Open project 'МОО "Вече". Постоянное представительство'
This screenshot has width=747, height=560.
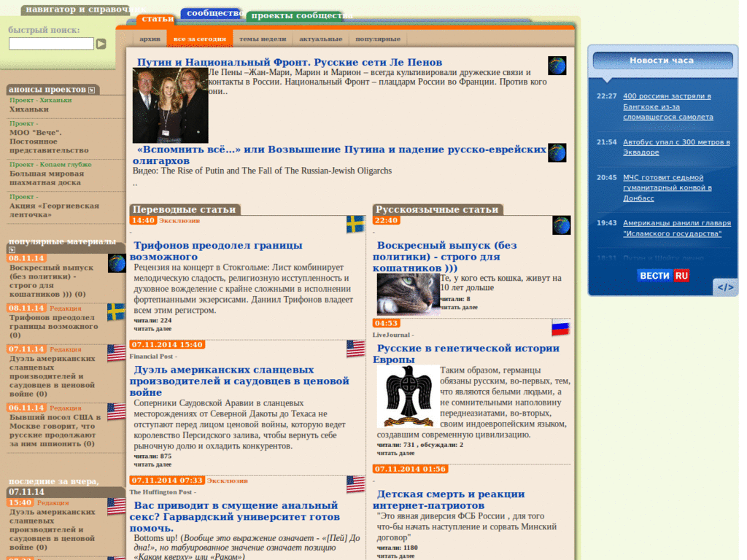[x=49, y=141]
